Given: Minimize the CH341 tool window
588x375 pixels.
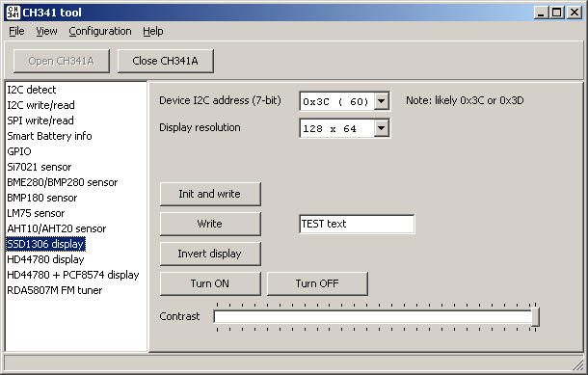Looking at the screenshot, I should [541, 13].
